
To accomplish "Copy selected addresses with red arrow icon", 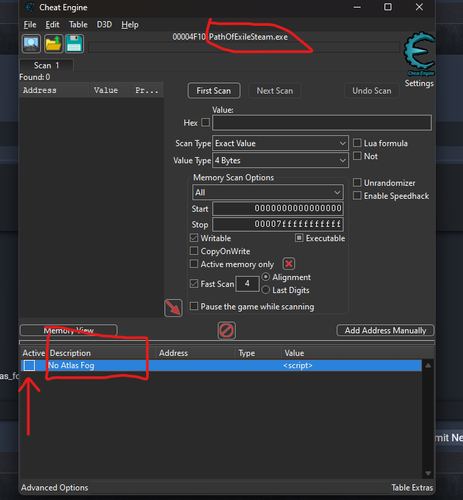I will 173,308.
